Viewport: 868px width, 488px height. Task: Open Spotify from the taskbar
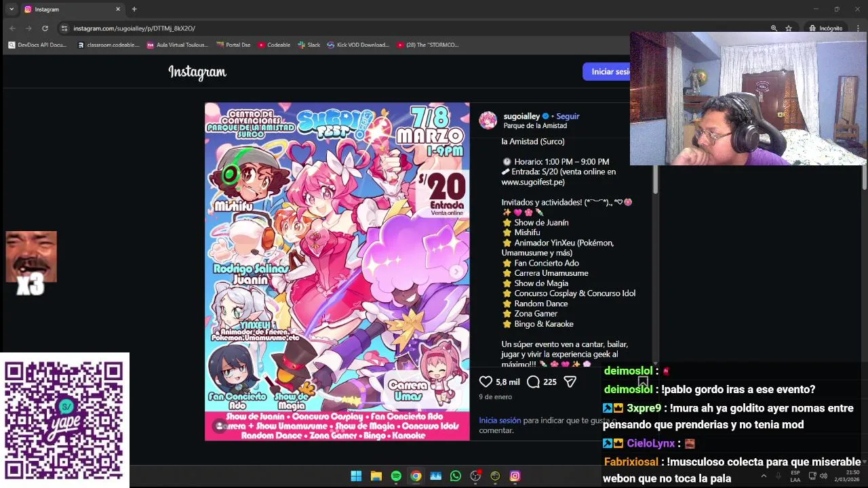[x=396, y=476]
